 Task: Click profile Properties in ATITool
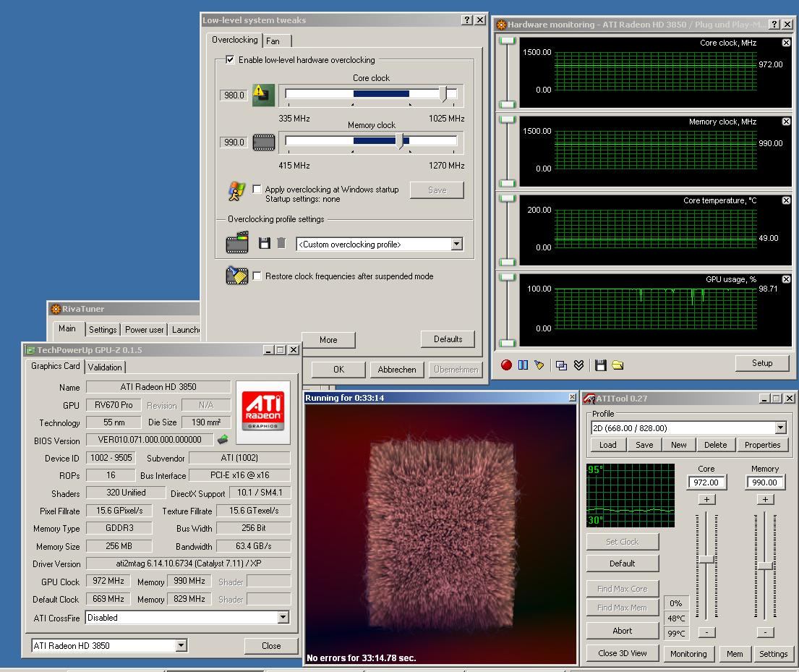pyautogui.click(x=762, y=445)
